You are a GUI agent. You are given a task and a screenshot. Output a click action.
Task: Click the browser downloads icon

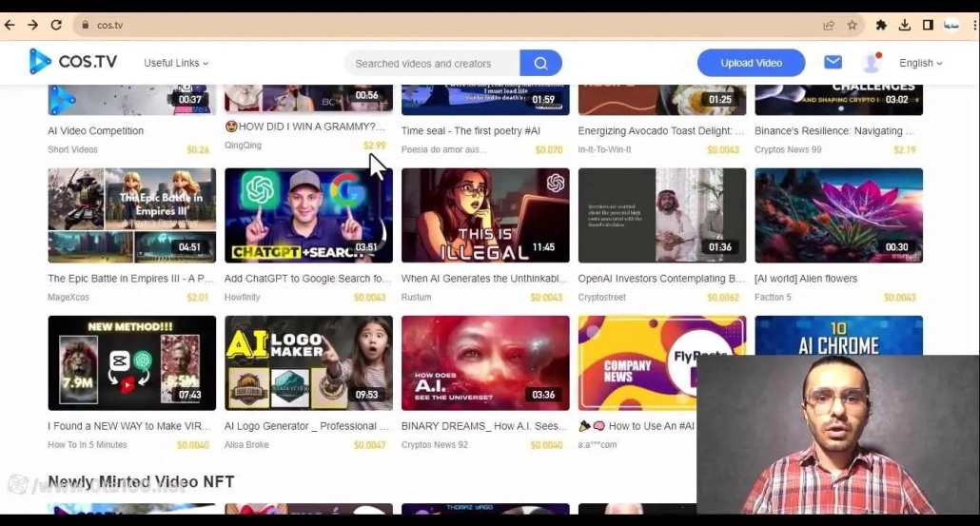pos(905,26)
